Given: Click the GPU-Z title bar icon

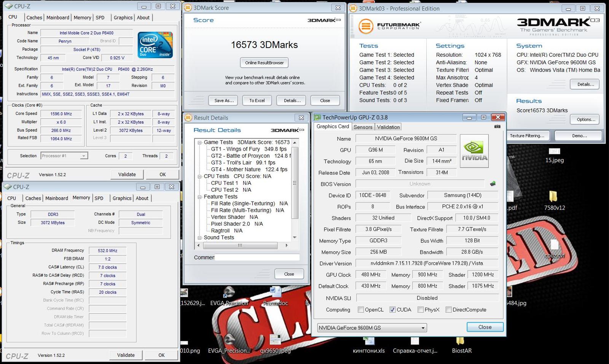Looking at the screenshot, I should pyautogui.click(x=317, y=117).
